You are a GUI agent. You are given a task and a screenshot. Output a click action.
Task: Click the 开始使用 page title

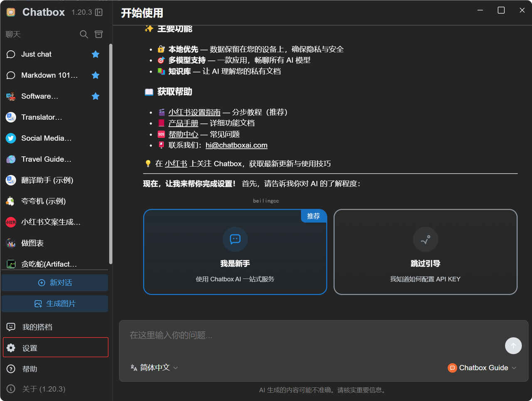(x=142, y=13)
